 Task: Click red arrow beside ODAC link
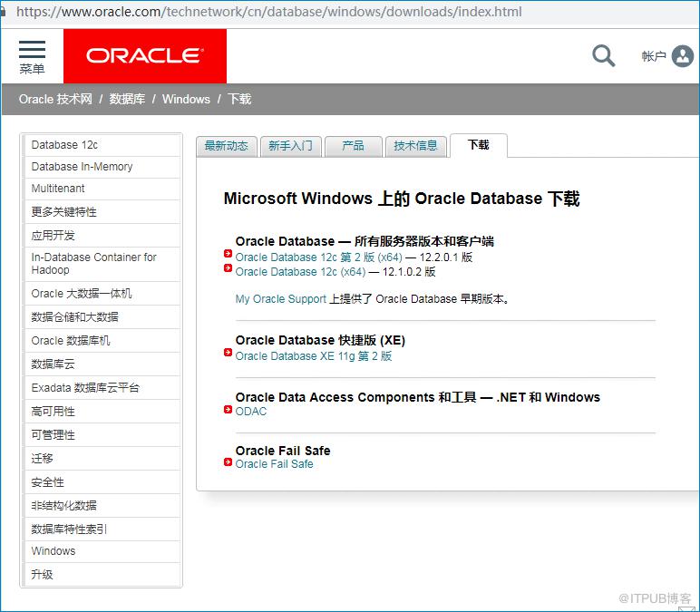tap(228, 409)
